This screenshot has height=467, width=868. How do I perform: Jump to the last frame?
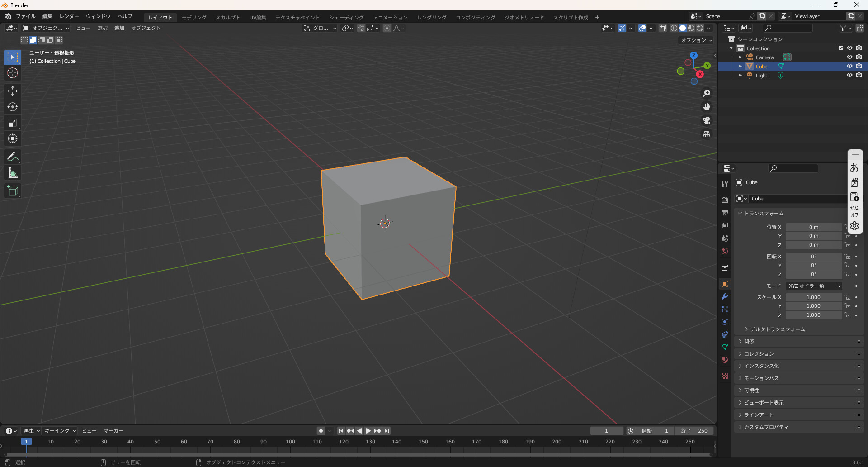coord(387,431)
